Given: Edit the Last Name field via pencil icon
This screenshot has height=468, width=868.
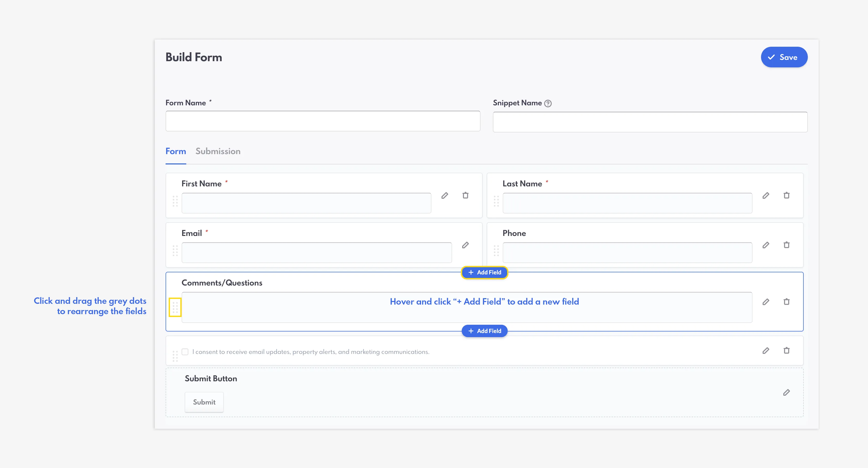Looking at the screenshot, I should (x=766, y=195).
